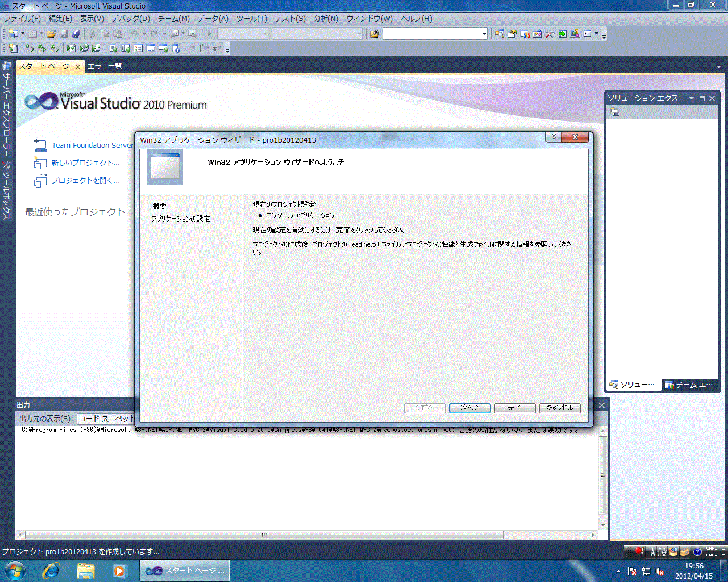This screenshot has width=728, height=582.
Task: Click the Save floppy disk icon
Action: 64,34
